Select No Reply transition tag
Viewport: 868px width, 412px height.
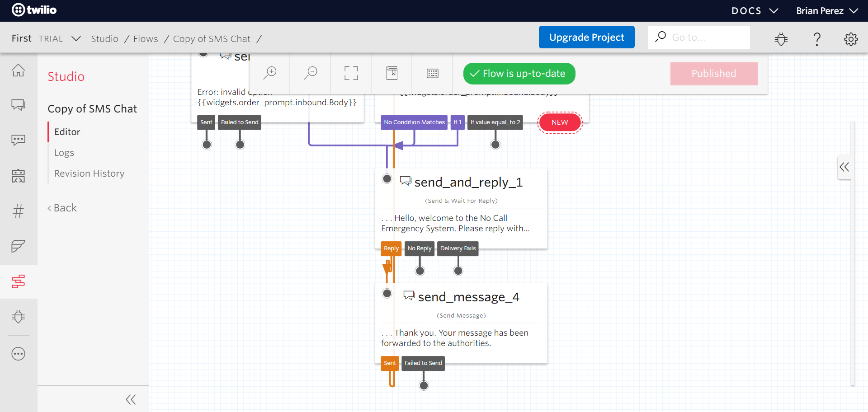click(x=420, y=248)
